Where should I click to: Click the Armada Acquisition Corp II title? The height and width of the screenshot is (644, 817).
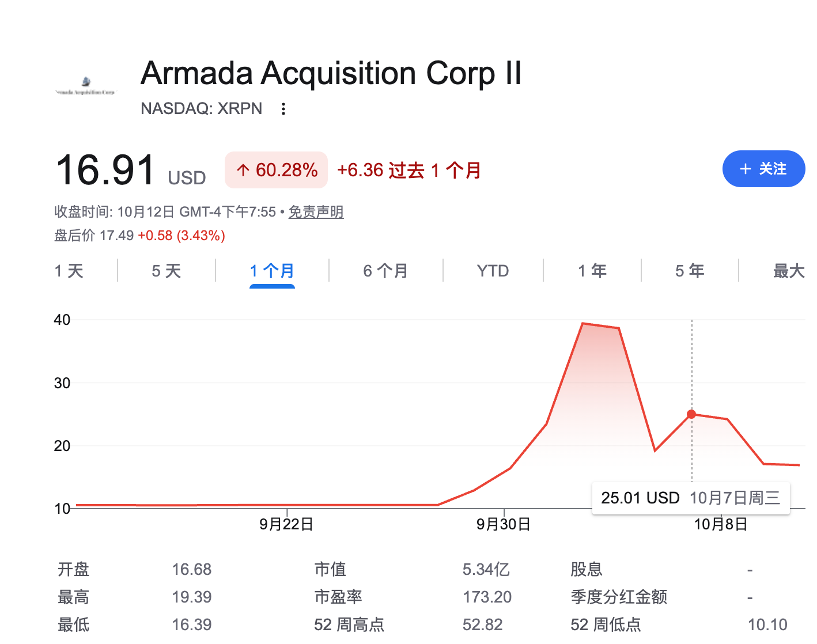[x=331, y=74]
